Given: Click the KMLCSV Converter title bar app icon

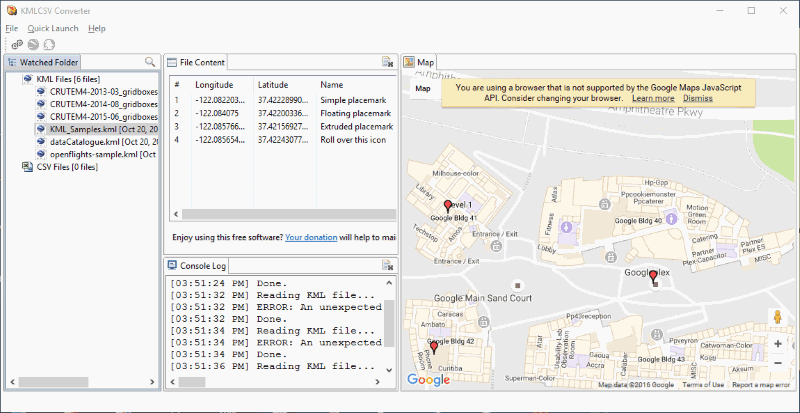Looking at the screenshot, I should 12,10.
